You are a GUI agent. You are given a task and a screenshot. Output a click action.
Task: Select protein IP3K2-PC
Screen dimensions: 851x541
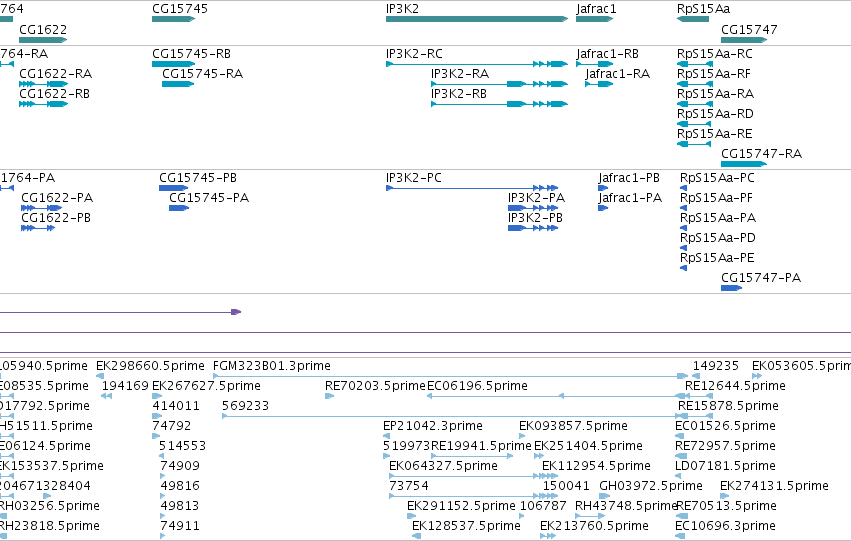tap(414, 178)
